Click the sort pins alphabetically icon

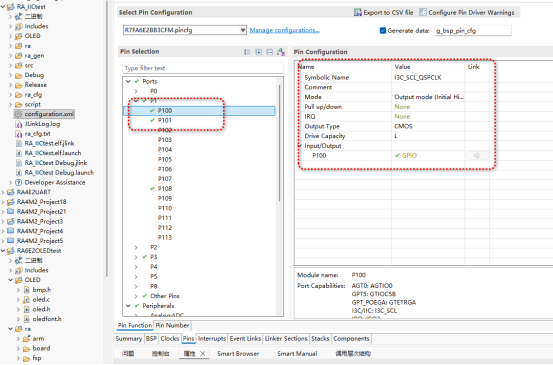click(281, 52)
